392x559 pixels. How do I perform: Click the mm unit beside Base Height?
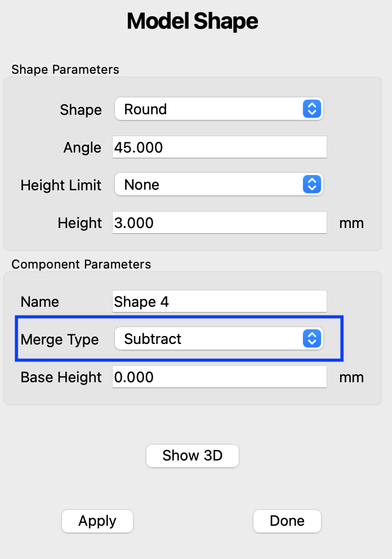351,378
